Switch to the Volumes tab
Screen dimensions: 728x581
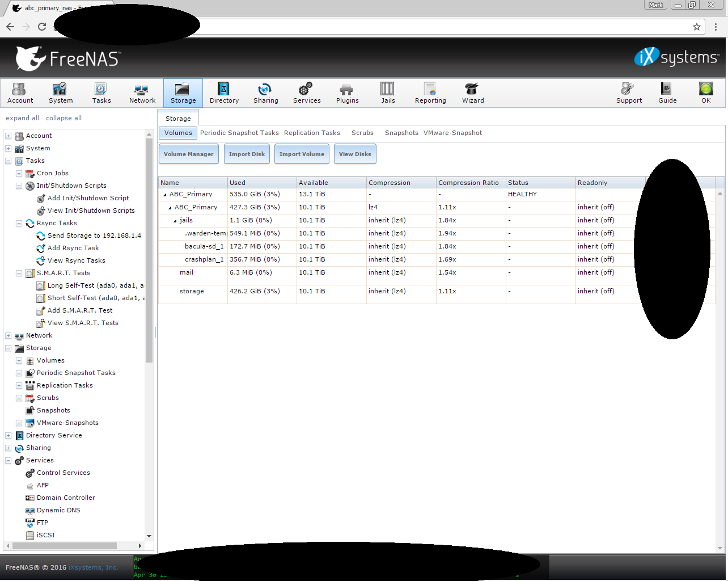tap(178, 133)
